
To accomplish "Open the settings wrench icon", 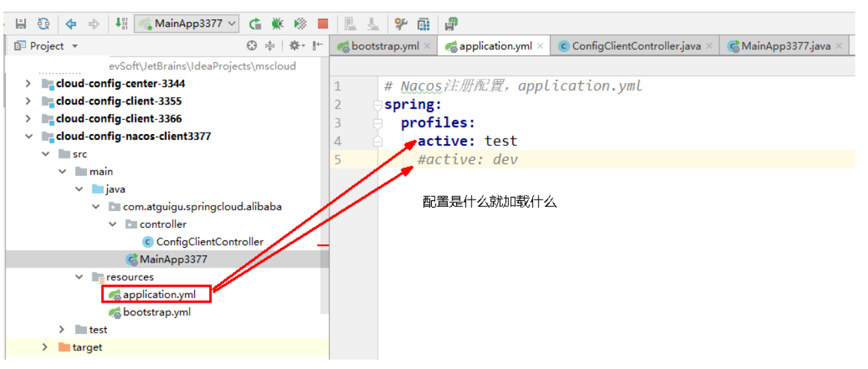I will pyautogui.click(x=401, y=23).
